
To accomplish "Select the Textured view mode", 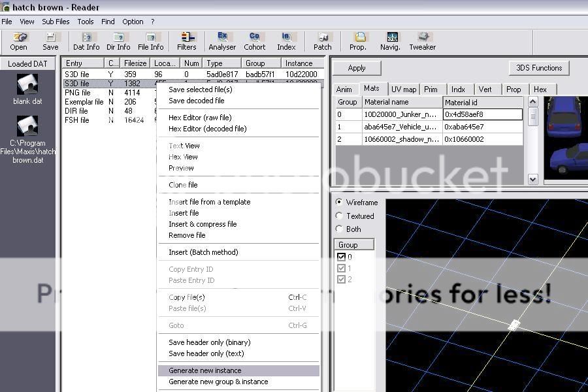I will (339, 216).
